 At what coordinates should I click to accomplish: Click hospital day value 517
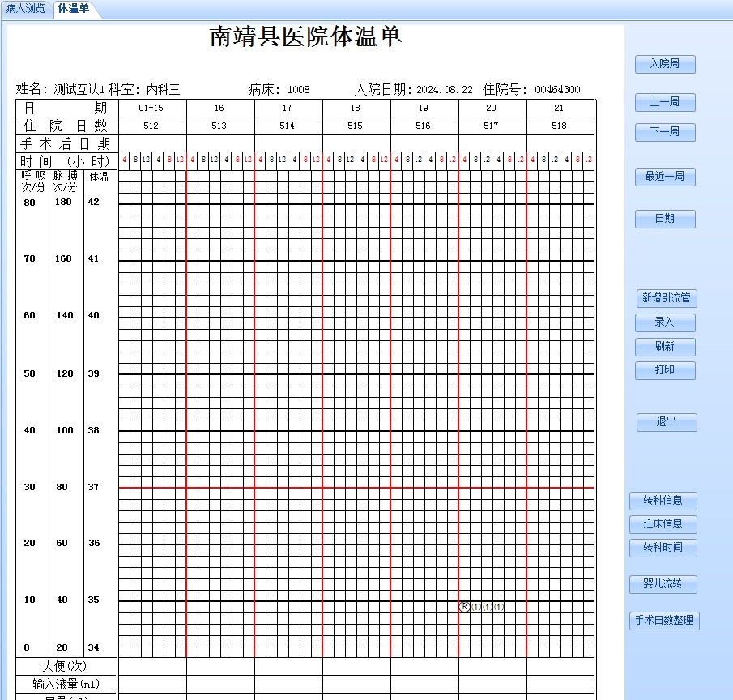pyautogui.click(x=492, y=126)
